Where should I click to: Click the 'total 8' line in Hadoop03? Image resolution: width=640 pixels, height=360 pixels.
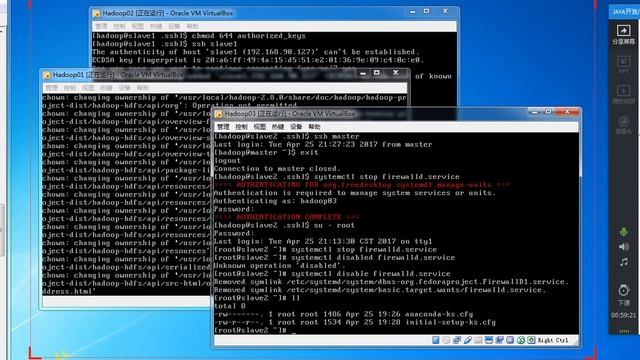(x=230, y=306)
